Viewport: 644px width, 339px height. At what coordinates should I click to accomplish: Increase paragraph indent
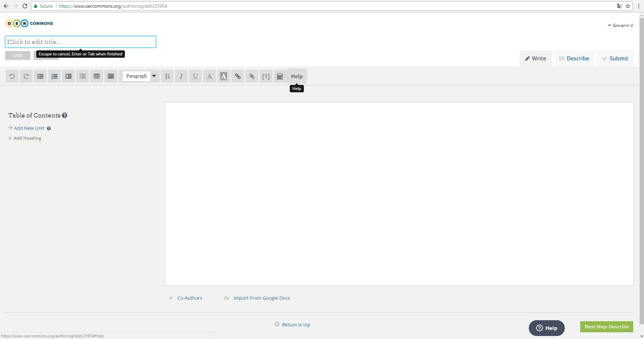click(68, 77)
